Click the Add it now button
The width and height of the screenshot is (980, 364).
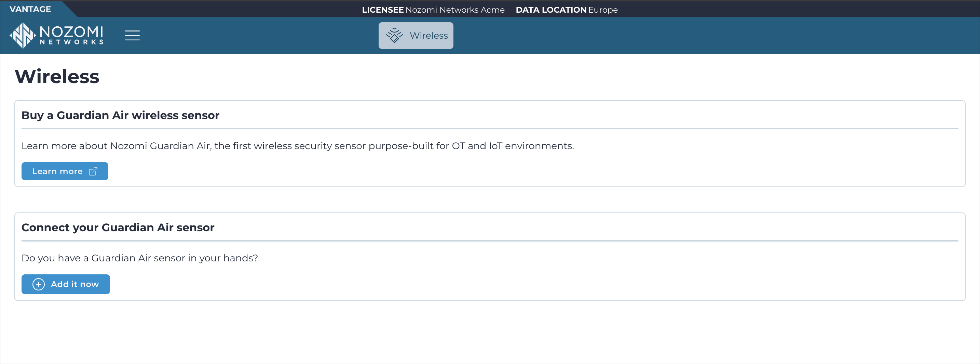tap(65, 284)
